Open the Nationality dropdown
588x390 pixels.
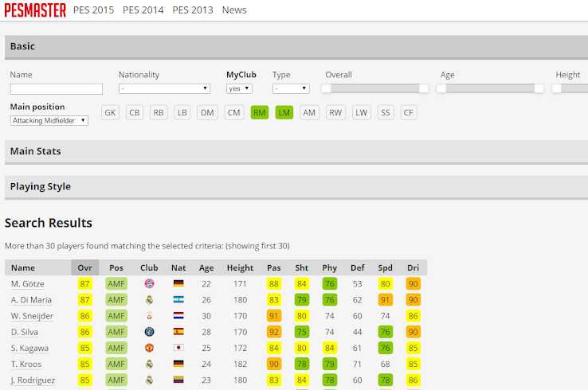tap(164, 89)
